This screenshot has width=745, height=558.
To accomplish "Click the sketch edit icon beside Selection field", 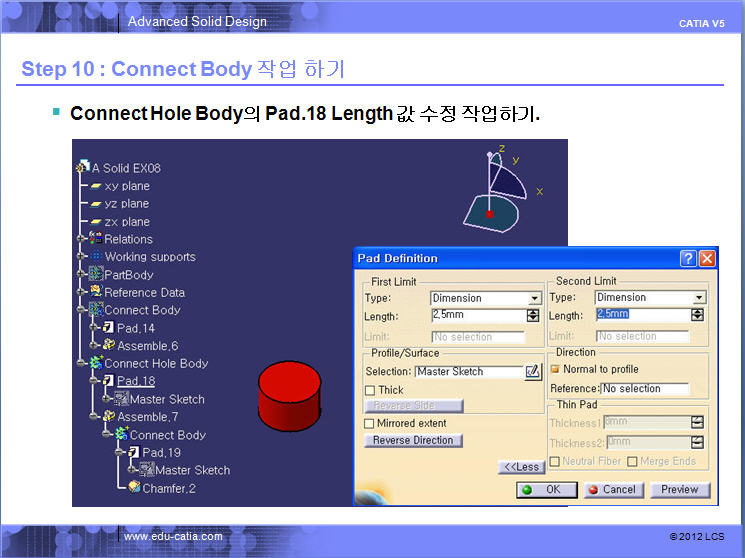I will [533, 372].
